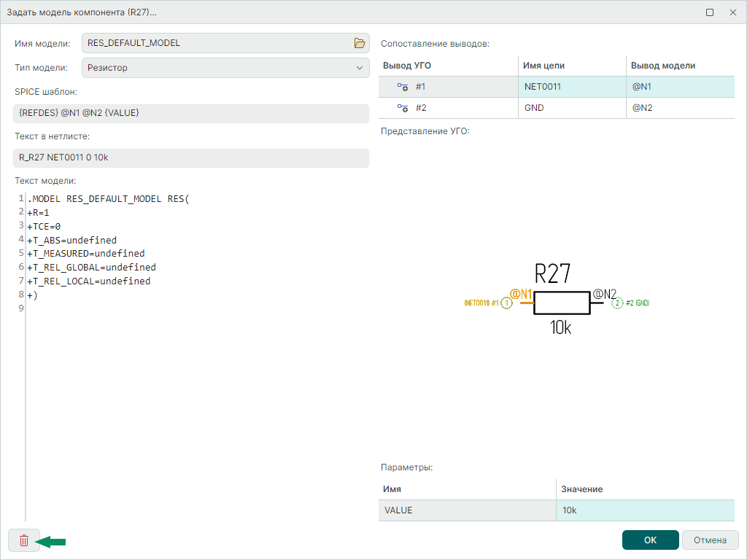Click the Вывод УГО column header
Viewport: 747px width, 560px height.
click(x=448, y=66)
